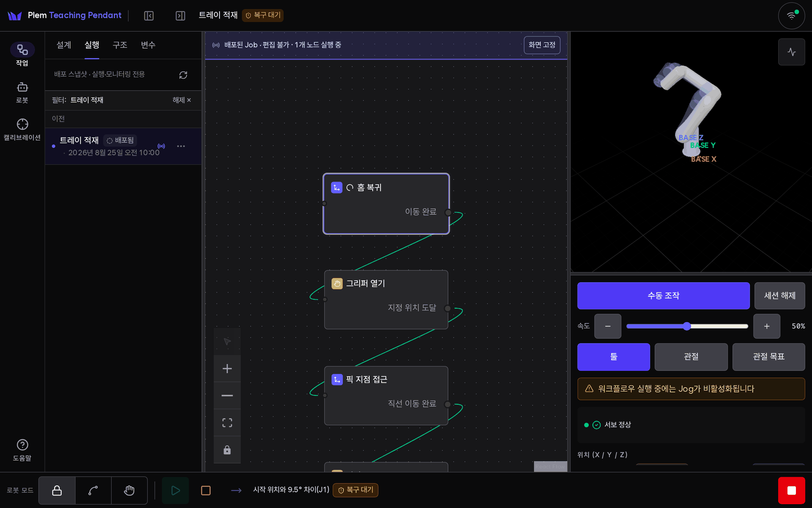Open more options for 트레이 적재 job

tap(181, 146)
